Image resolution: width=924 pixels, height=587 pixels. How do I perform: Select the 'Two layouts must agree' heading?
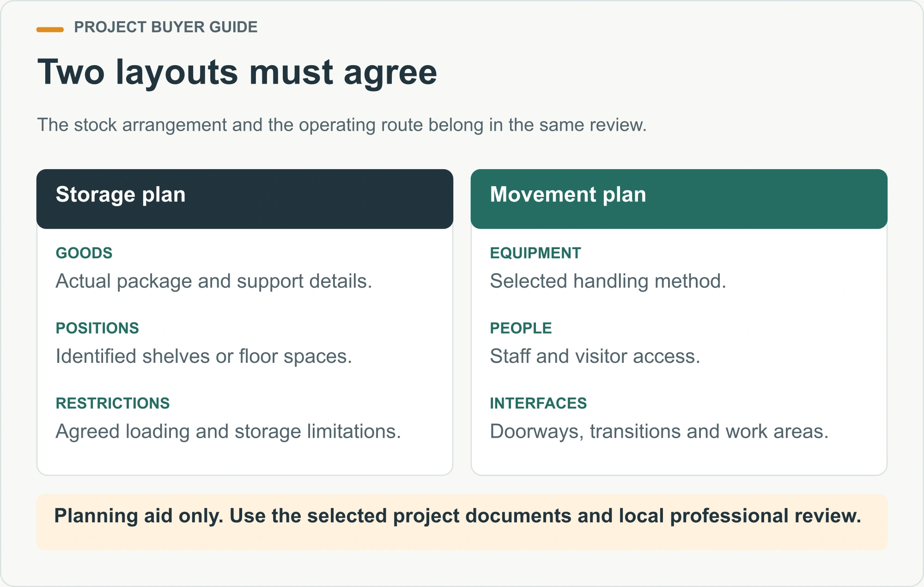[237, 72]
